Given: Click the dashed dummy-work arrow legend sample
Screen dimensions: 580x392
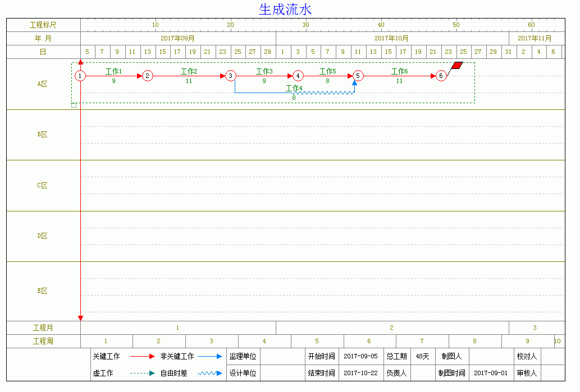Looking at the screenshot, I should [x=143, y=373].
